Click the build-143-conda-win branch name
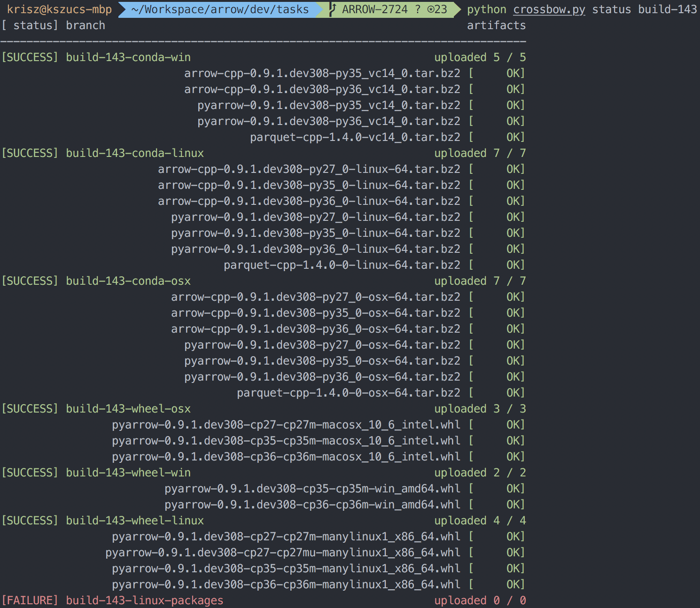 coord(128,57)
